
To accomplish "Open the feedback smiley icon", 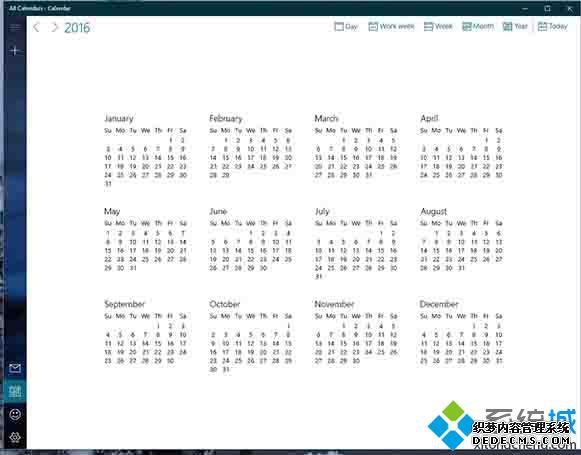I will [15, 414].
